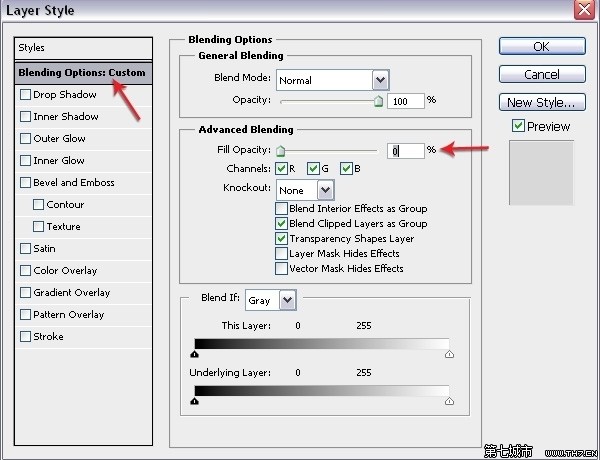Open the Blend Mode dropdown

[380, 79]
